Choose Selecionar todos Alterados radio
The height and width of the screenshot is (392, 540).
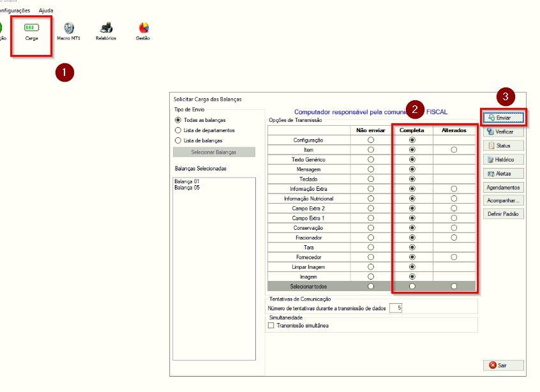click(454, 286)
